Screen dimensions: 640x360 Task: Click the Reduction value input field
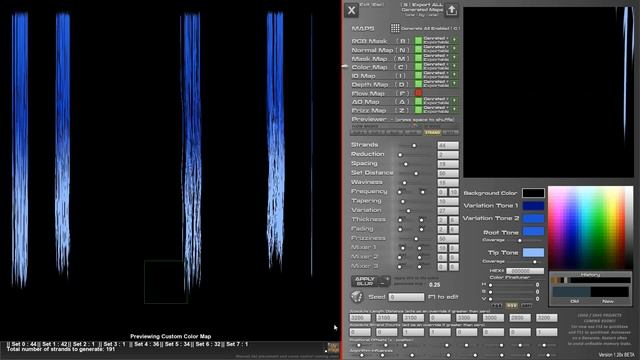(x=448, y=155)
